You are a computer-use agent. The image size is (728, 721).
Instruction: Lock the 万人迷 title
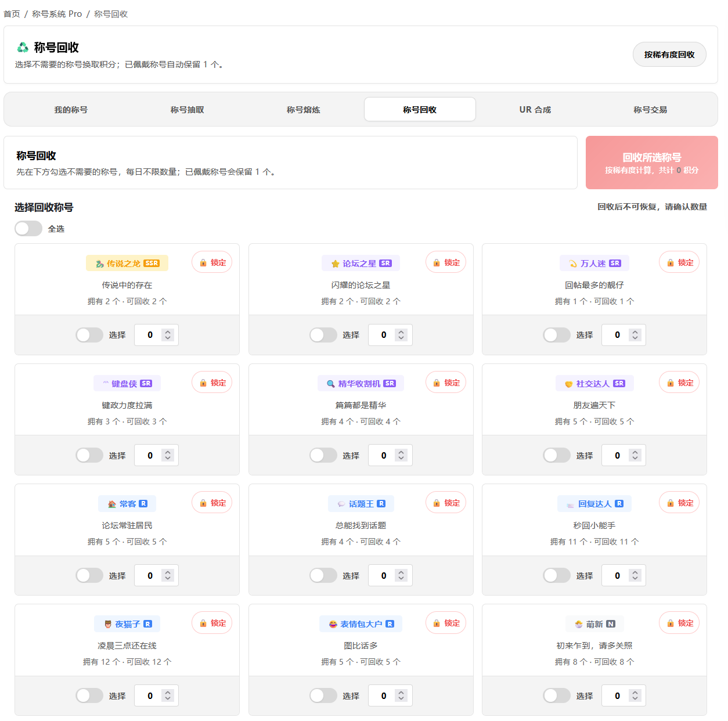pyautogui.click(x=679, y=262)
